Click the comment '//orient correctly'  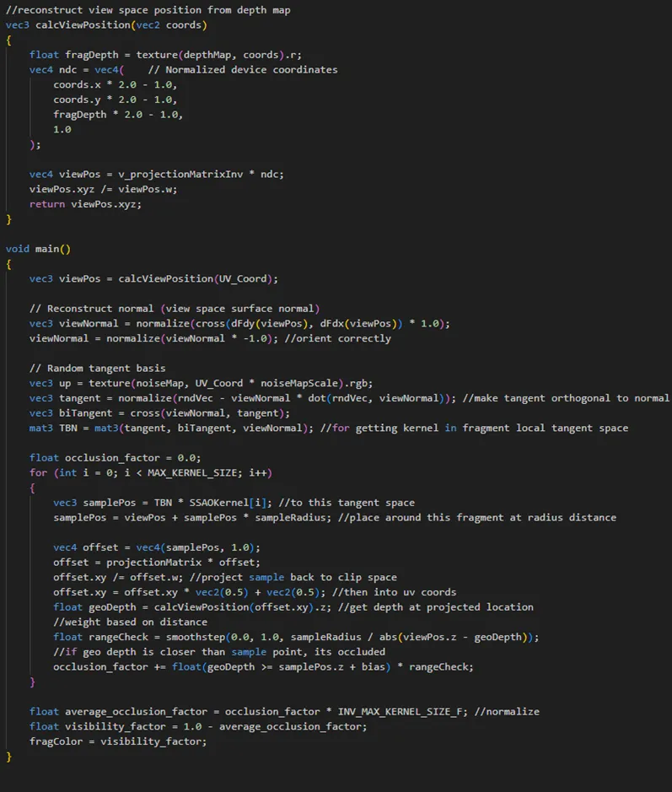coord(338,338)
